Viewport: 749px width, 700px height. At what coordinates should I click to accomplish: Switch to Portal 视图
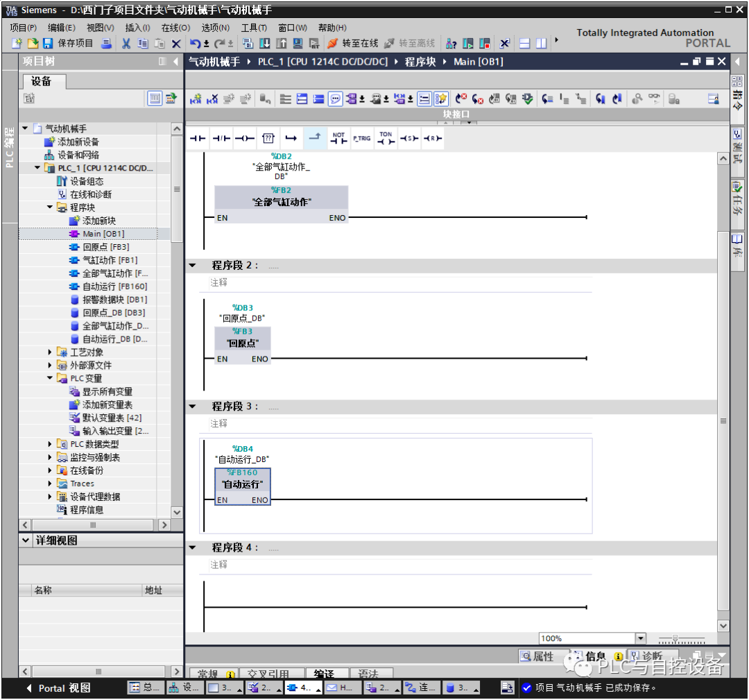[58, 688]
